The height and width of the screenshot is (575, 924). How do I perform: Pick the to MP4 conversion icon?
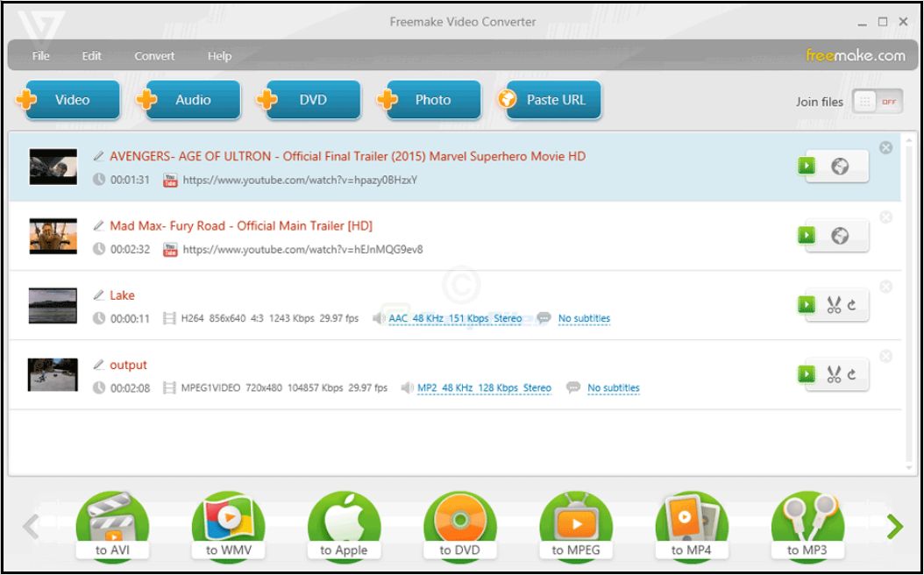(691, 527)
